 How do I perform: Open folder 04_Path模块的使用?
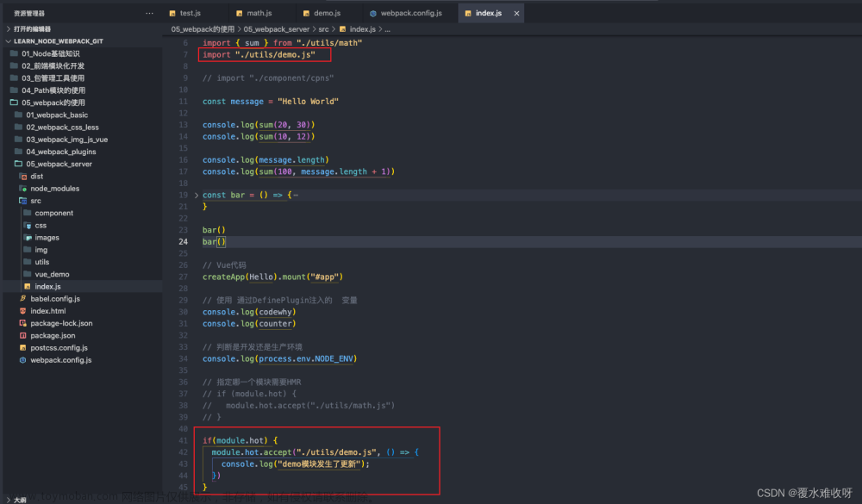tap(53, 90)
